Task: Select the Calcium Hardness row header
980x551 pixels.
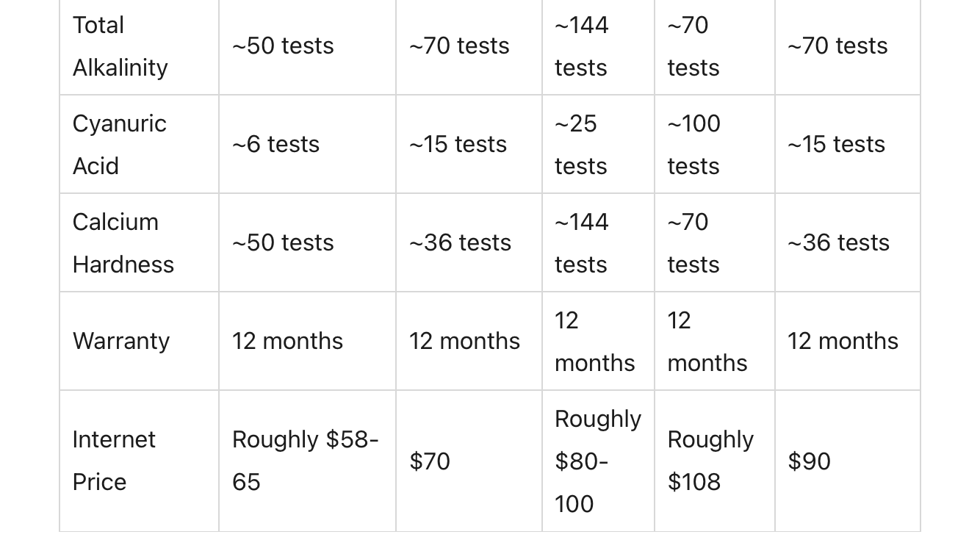Action: [139, 243]
